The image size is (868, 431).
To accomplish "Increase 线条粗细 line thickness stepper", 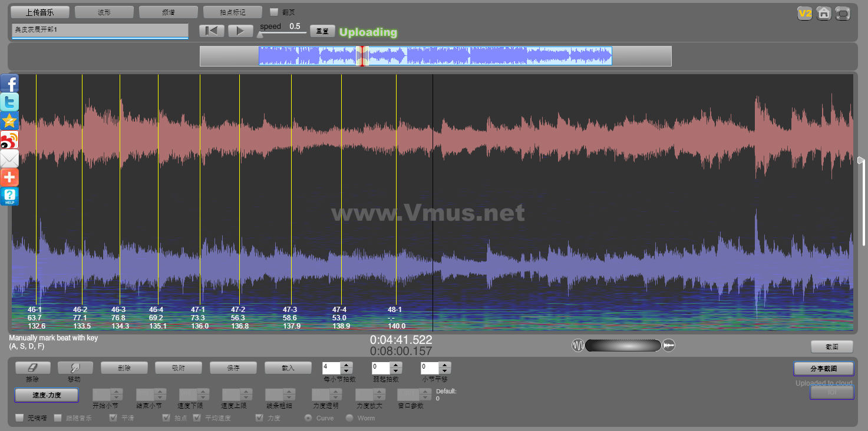I will coord(290,392).
